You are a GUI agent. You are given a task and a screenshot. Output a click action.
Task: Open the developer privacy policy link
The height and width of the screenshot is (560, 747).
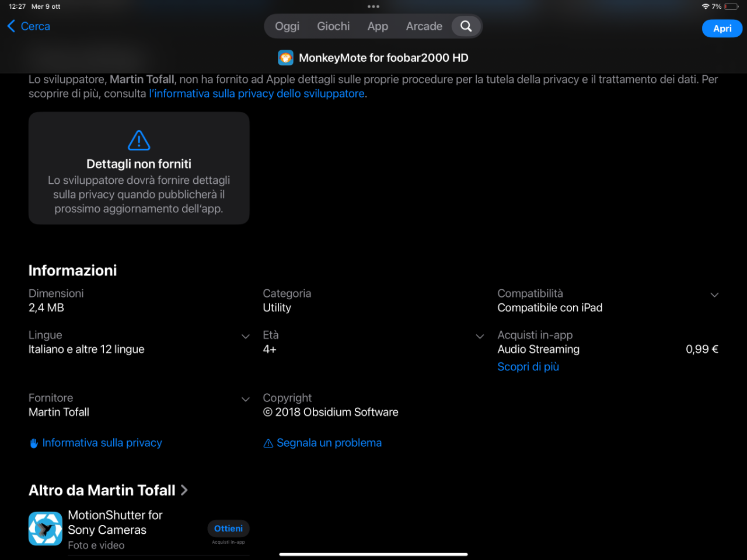pos(257,93)
